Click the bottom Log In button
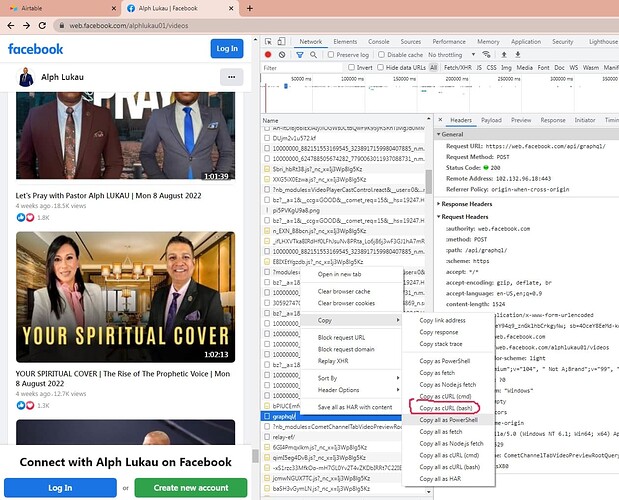The image size is (619, 500). coord(60,488)
